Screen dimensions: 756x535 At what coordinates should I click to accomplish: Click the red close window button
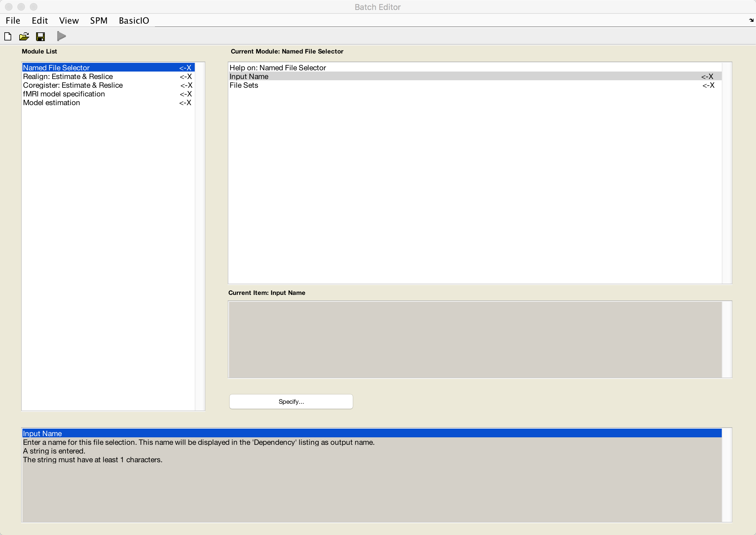point(9,7)
